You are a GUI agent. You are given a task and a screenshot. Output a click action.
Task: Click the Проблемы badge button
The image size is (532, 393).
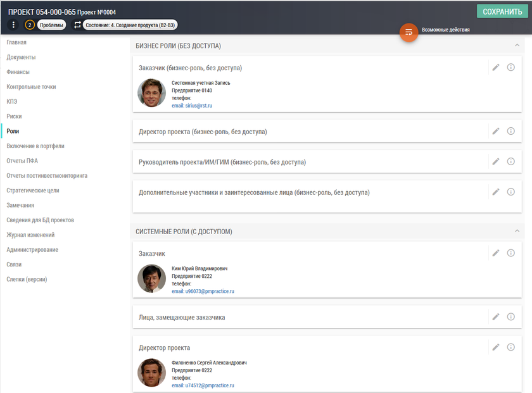51,25
